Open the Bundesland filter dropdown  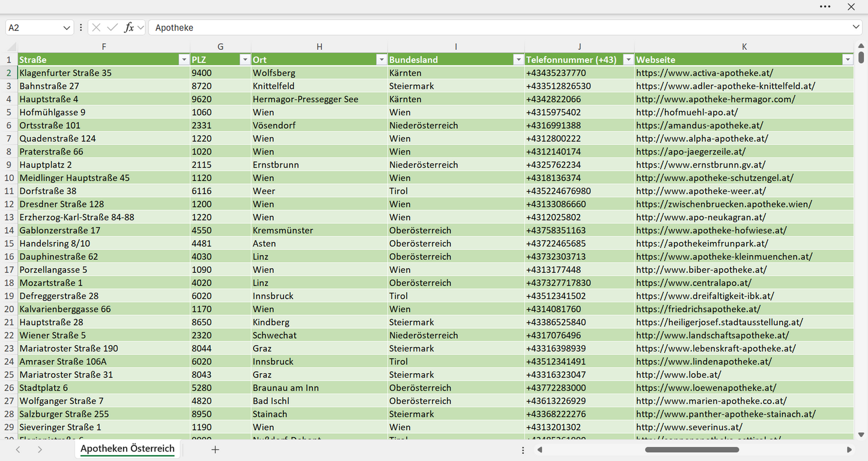[518, 60]
